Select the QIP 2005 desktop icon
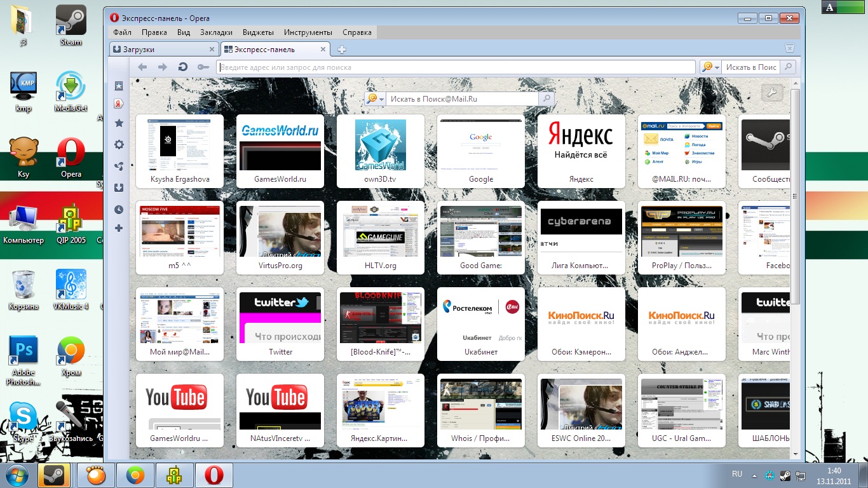This screenshot has width=868, height=488. pos(71,224)
